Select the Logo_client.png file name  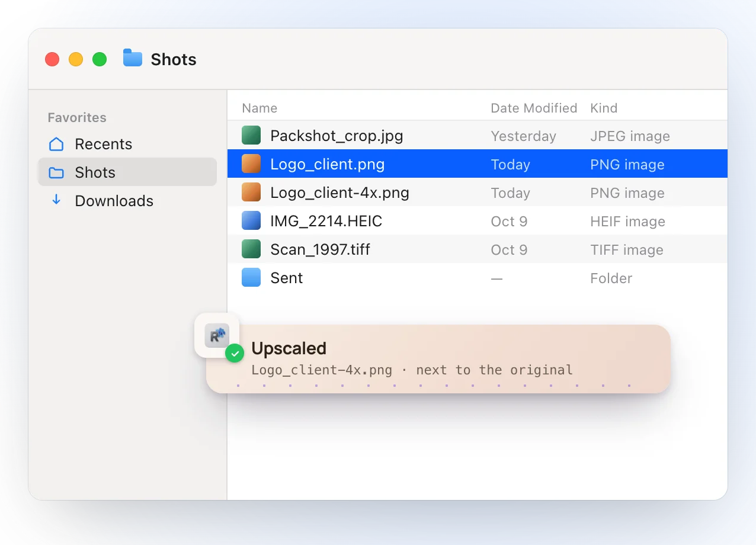coord(328,164)
